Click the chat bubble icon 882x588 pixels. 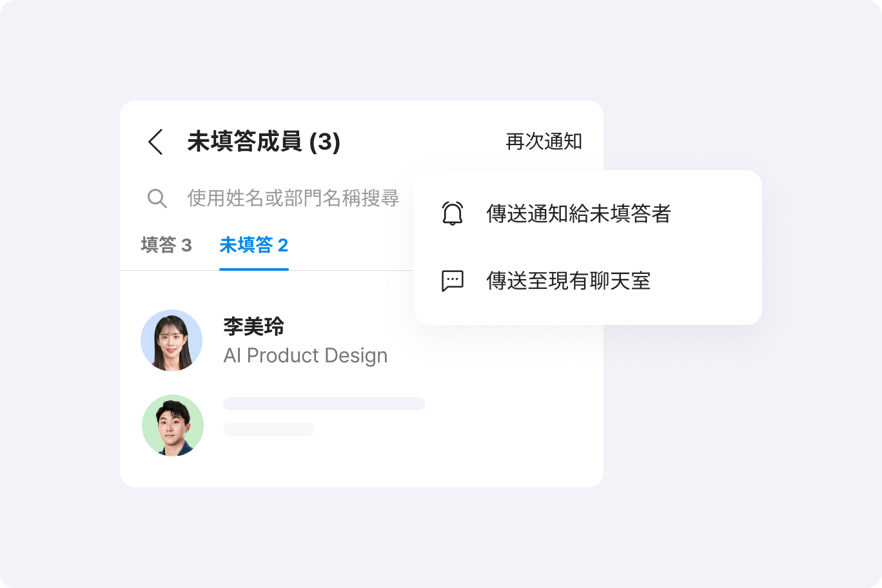coord(453,281)
